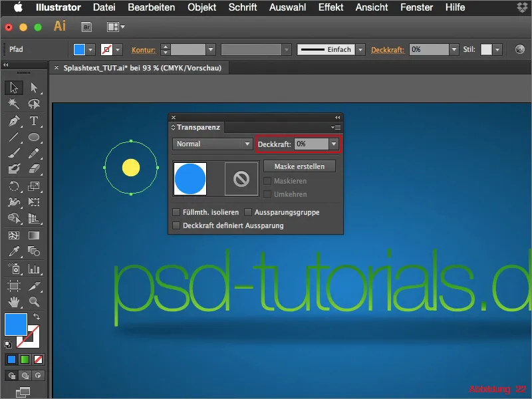Select the Ellipse tool
The height and width of the screenshot is (399, 532).
(34, 137)
